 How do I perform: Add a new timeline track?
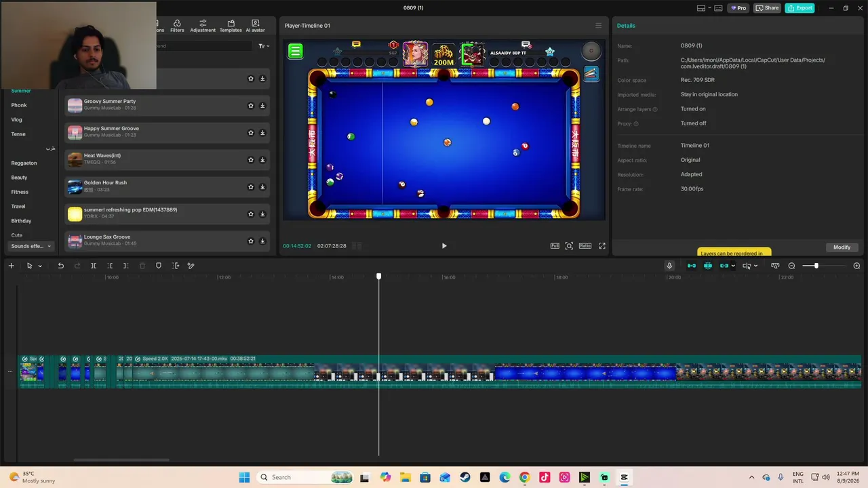pos(11,266)
